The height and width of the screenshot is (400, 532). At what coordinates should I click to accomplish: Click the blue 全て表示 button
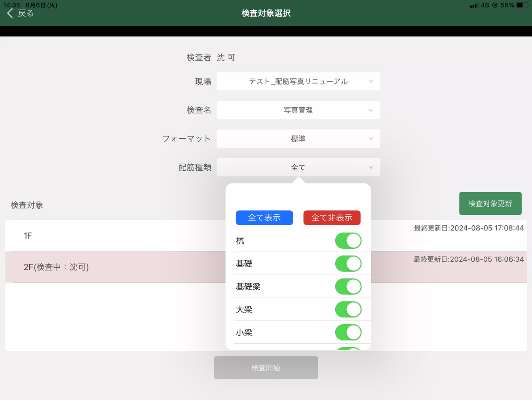click(264, 217)
